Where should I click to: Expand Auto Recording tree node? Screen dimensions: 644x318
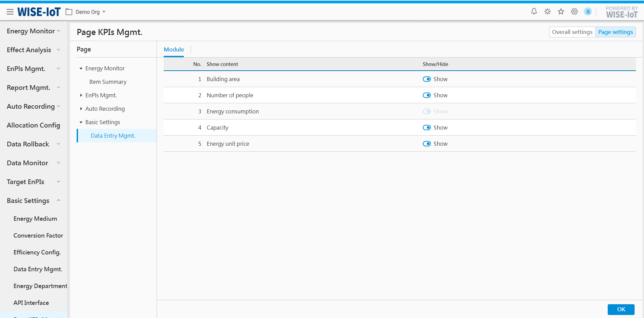(x=81, y=109)
